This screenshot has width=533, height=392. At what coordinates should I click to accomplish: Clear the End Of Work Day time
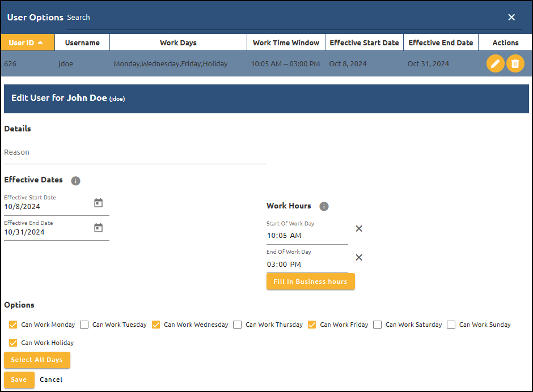359,257
